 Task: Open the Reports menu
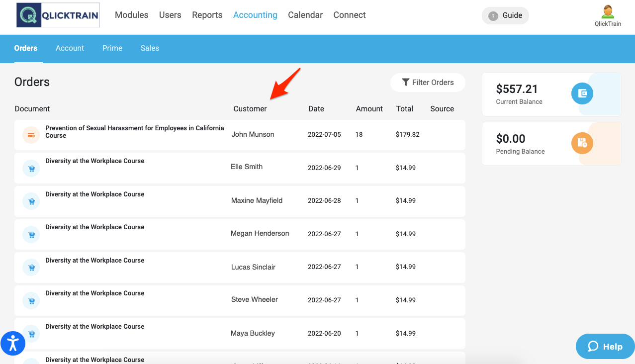[207, 15]
